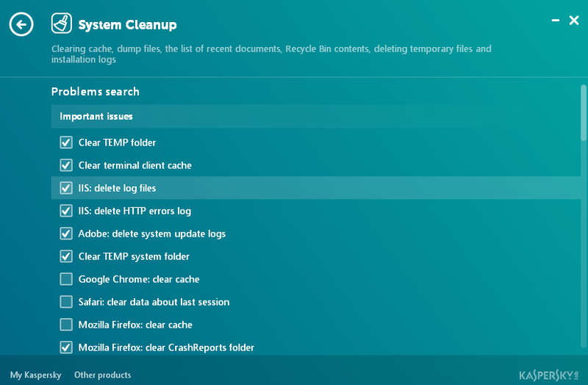Uncheck Clear TEMP system folder
This screenshot has height=385, width=588.
(66, 256)
